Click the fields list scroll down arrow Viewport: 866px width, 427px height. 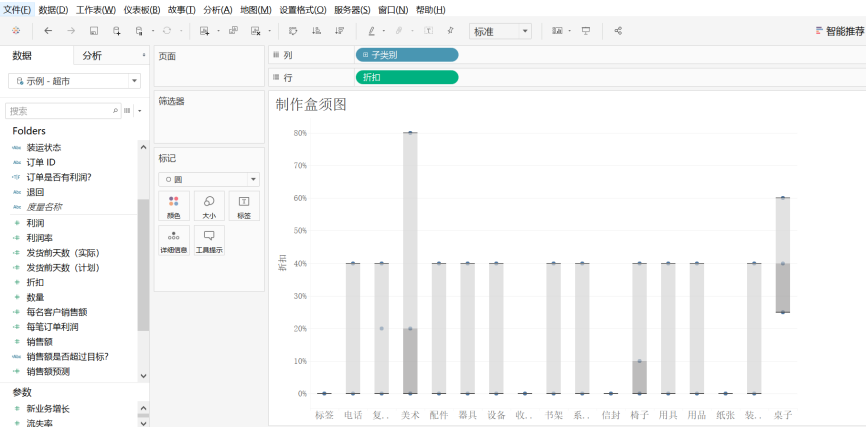point(144,376)
